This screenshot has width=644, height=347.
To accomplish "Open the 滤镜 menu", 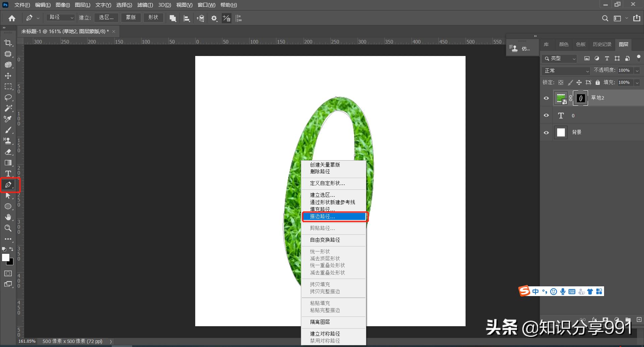I will pos(145,5).
